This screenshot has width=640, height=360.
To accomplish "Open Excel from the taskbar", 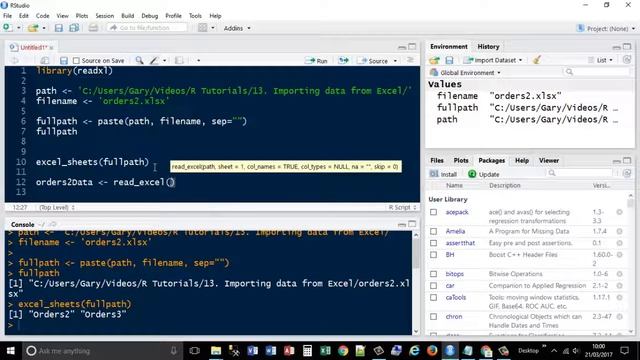I will pyautogui.click(x=325, y=351).
